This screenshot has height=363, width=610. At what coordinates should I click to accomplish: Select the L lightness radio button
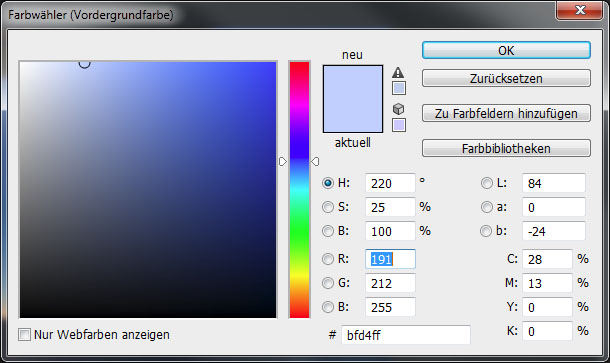[487, 183]
